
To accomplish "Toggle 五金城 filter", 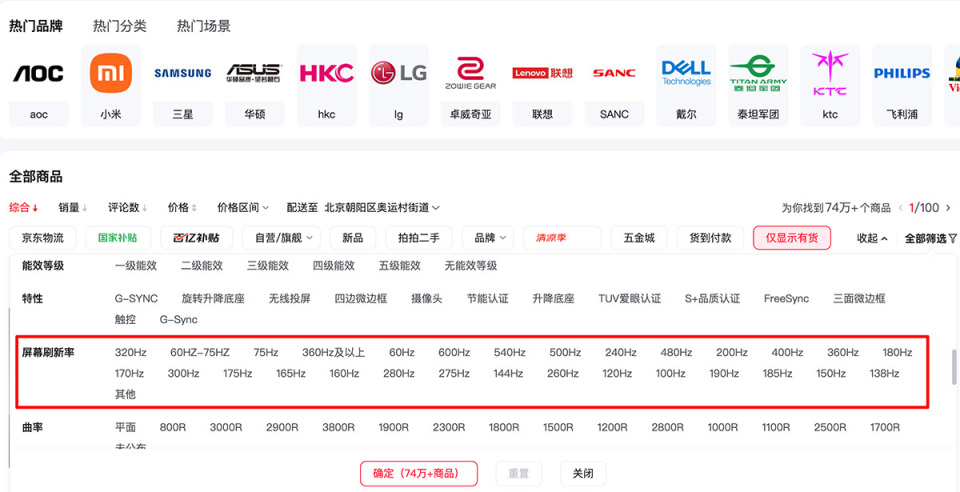I will [639, 238].
